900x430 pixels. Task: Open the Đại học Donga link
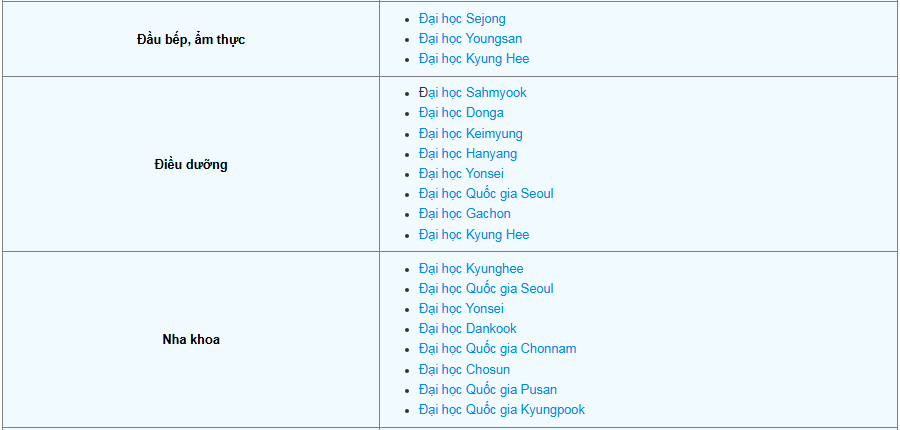click(x=461, y=113)
